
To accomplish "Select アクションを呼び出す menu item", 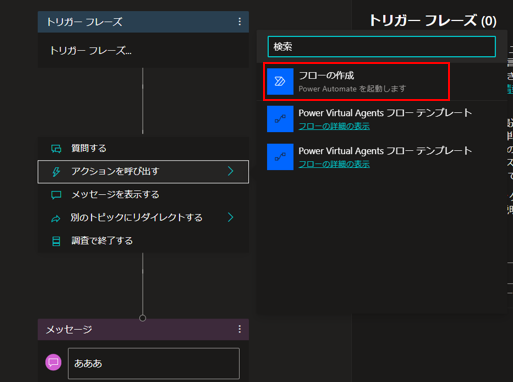I will [x=143, y=172].
